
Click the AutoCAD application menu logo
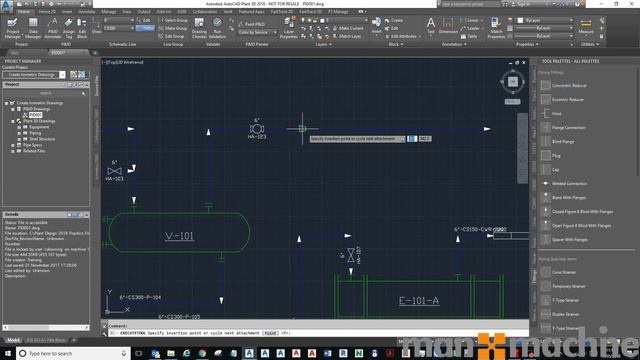(7, 6)
